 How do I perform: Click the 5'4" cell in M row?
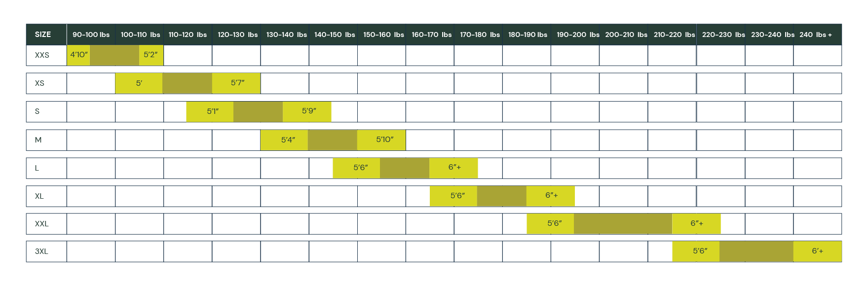click(x=288, y=140)
